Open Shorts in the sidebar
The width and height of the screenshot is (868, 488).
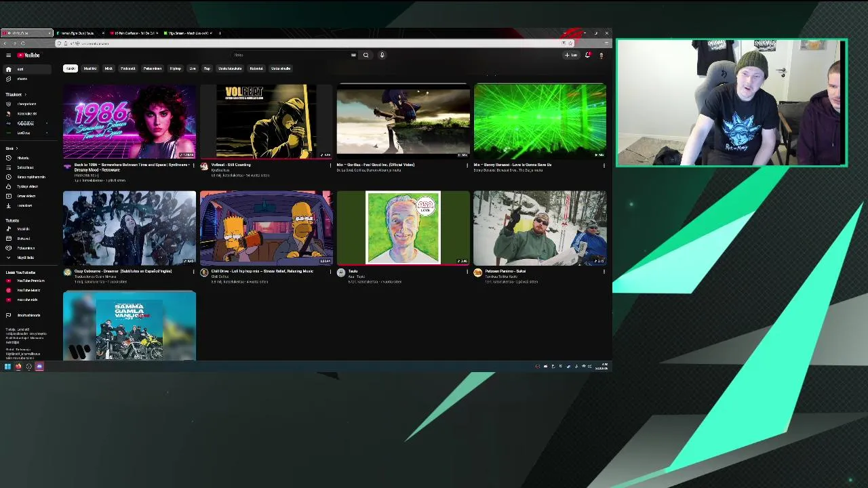(26, 79)
